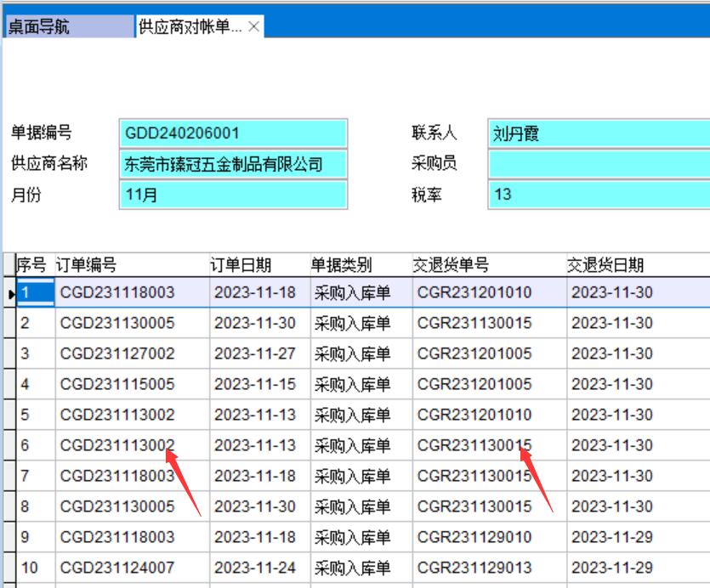Click the 订单日期 column header
The image size is (710, 588).
click(258, 265)
